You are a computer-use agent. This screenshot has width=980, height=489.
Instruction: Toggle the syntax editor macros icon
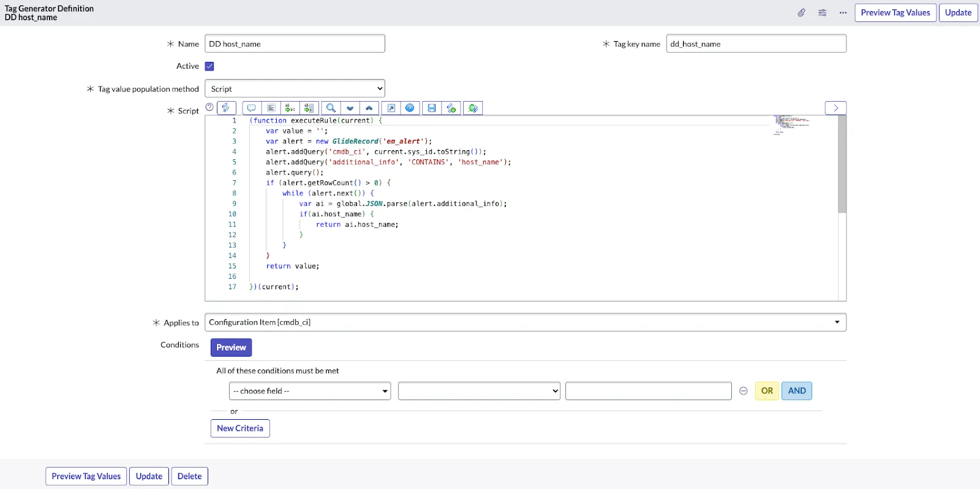(227, 108)
